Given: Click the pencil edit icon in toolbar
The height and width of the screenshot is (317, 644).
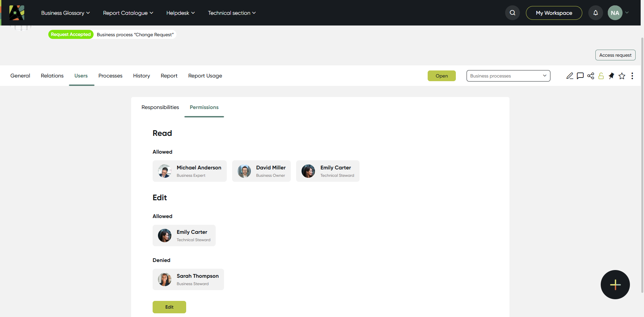Looking at the screenshot, I should tap(570, 76).
